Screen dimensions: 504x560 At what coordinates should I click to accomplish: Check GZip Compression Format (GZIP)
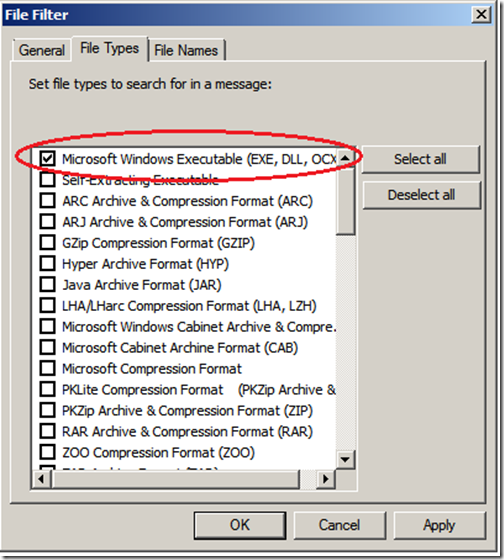(48, 242)
